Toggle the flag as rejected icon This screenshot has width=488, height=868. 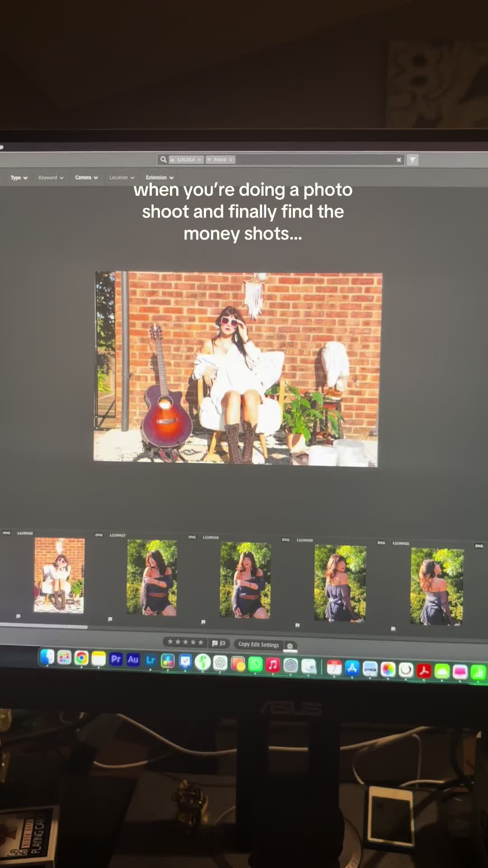[x=223, y=643]
